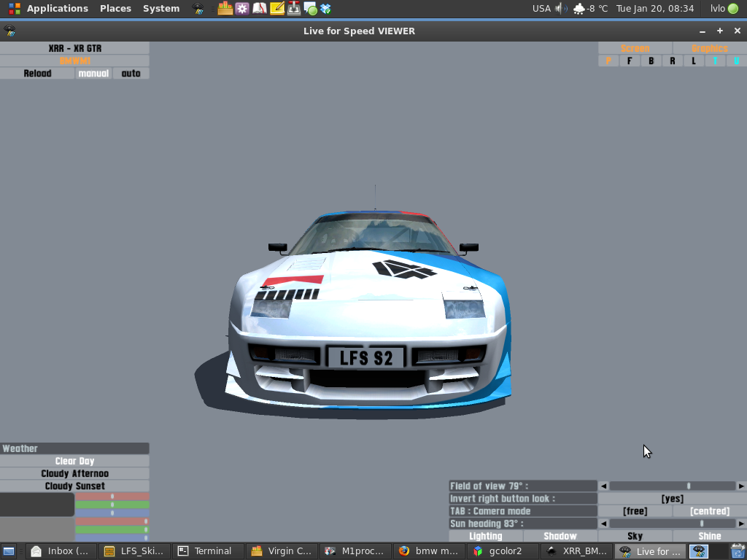Adjust first blue colour slider under Weather
Image resolution: width=747 pixels, height=560 pixels.
[112, 513]
